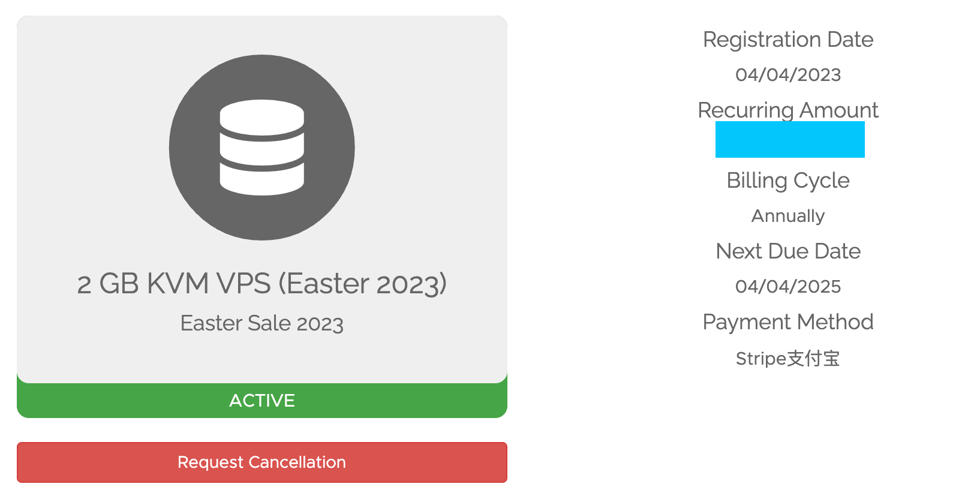Select the 2 GB KVM VPS product title
This screenshot has height=493, width=980.
(x=261, y=284)
